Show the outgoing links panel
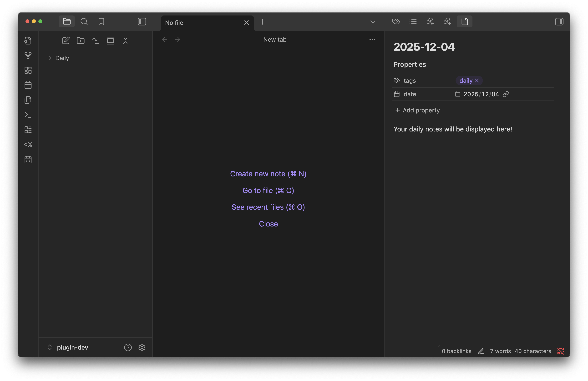The height and width of the screenshot is (381, 588). [447, 21]
